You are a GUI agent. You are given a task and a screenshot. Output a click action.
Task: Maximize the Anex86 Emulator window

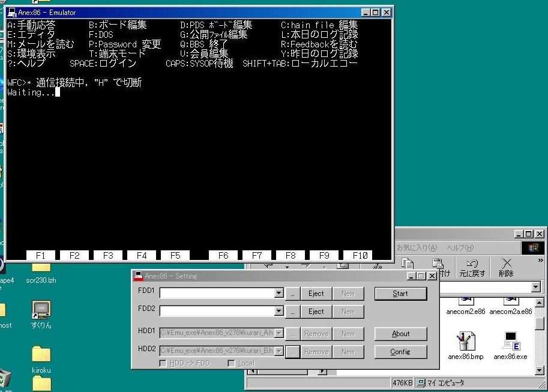[x=375, y=13]
